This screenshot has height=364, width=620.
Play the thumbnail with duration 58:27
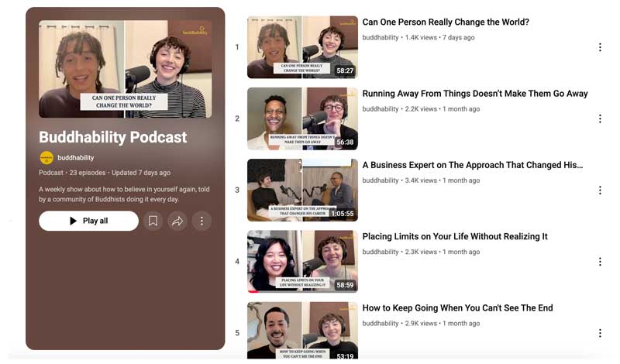point(302,47)
